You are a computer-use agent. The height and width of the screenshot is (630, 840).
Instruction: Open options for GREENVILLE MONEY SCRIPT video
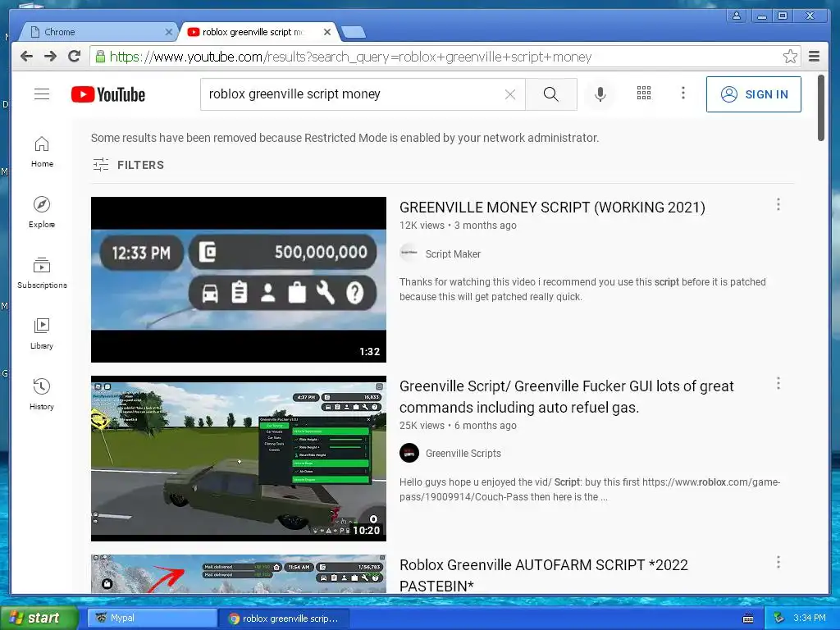click(778, 204)
